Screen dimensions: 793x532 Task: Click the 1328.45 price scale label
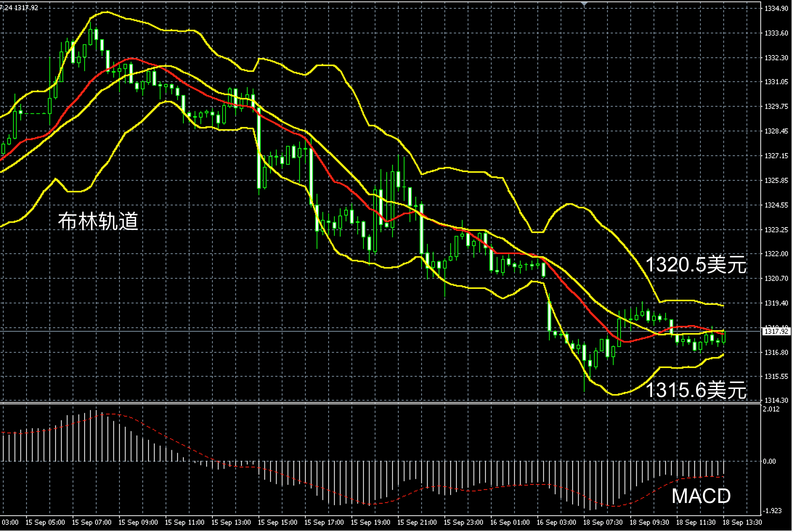tap(776, 131)
